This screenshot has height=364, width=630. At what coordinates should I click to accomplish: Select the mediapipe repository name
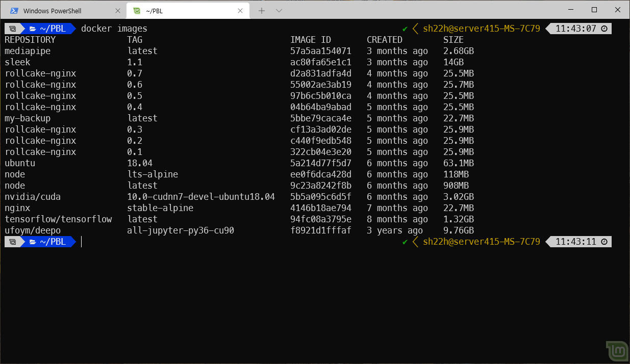tap(28, 51)
